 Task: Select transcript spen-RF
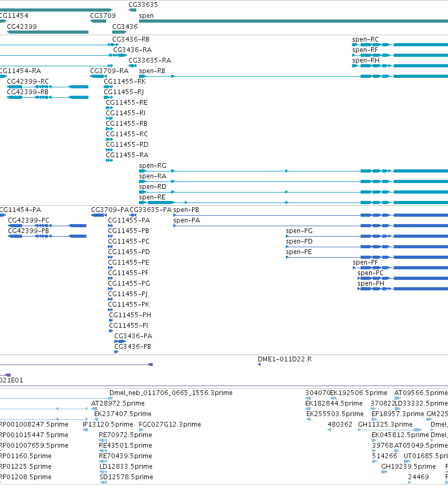point(365,50)
